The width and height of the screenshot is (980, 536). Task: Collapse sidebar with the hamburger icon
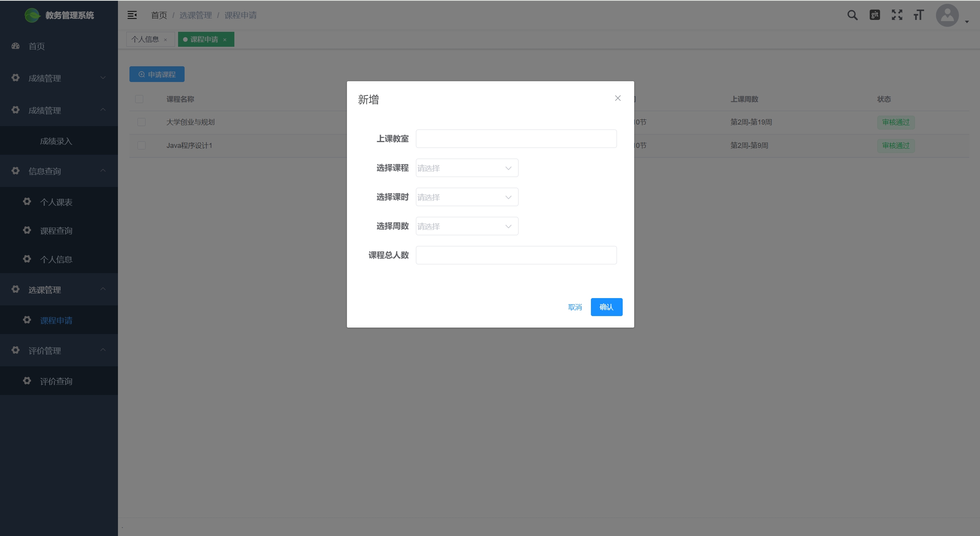tap(132, 15)
